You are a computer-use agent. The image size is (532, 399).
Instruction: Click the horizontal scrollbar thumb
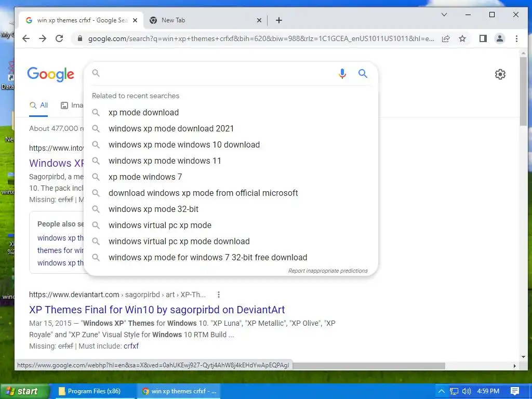click(369, 366)
